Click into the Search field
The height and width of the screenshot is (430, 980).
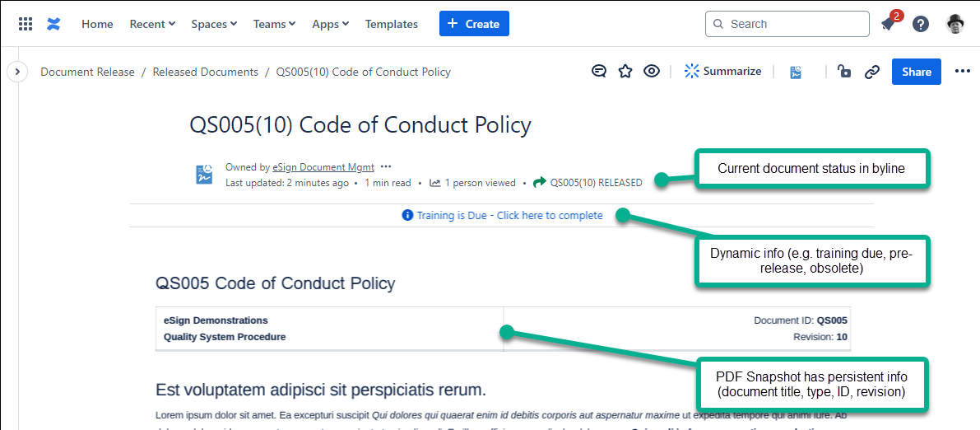click(795, 24)
